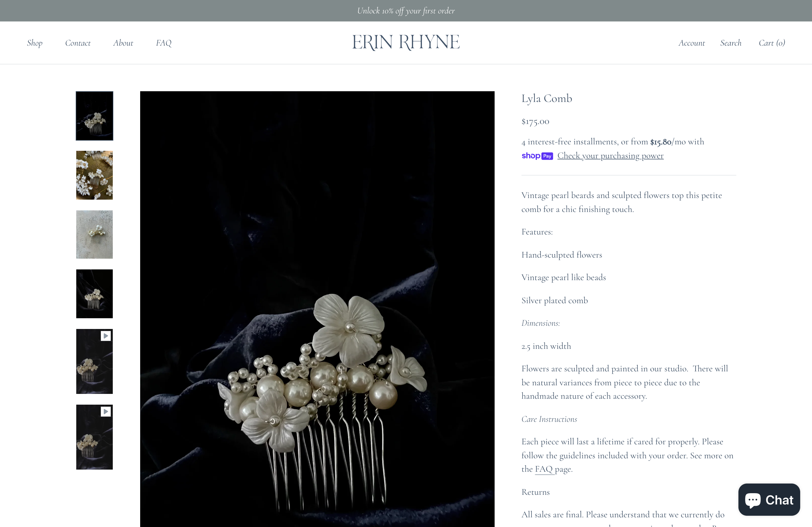Select the fourth dark velvet thumbnail

[95, 294]
